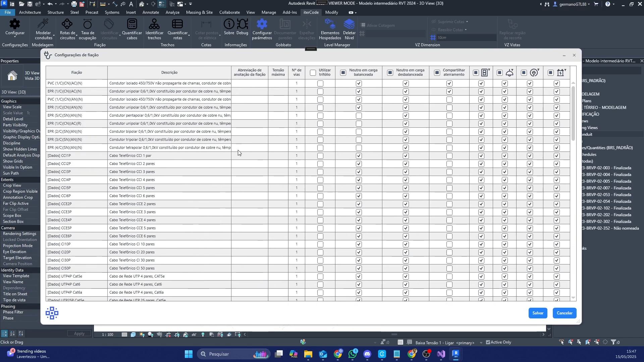Select the Identificar trechos tool

(154, 24)
